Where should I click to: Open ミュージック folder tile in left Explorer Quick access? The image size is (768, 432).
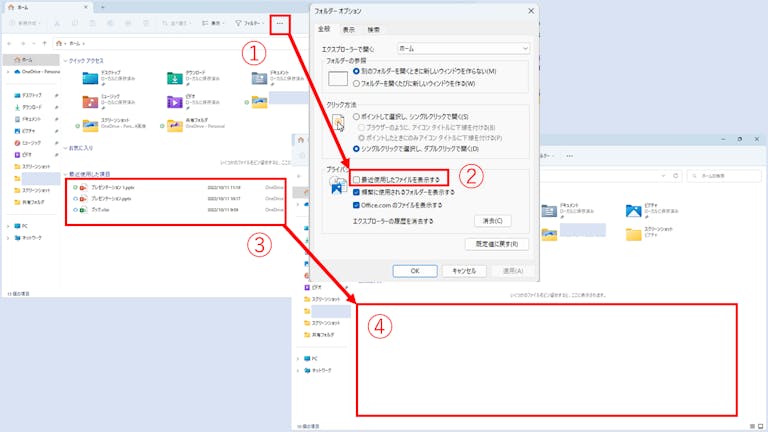coord(109,102)
